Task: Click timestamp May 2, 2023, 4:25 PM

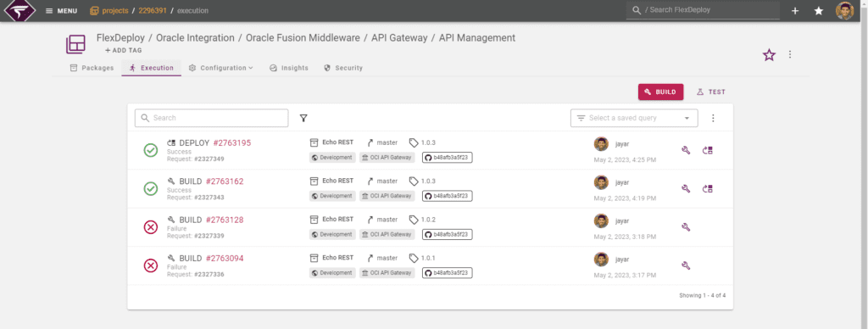Action: [x=625, y=160]
